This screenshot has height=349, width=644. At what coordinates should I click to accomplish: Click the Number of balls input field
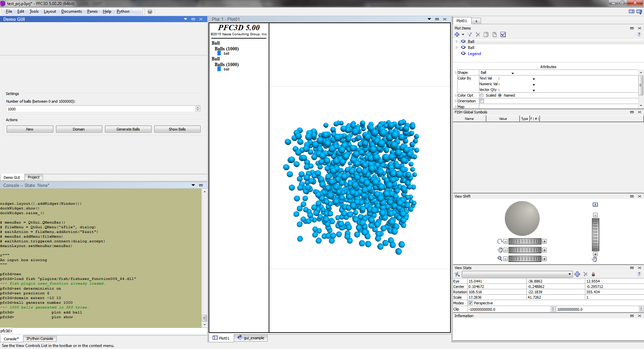(101, 109)
